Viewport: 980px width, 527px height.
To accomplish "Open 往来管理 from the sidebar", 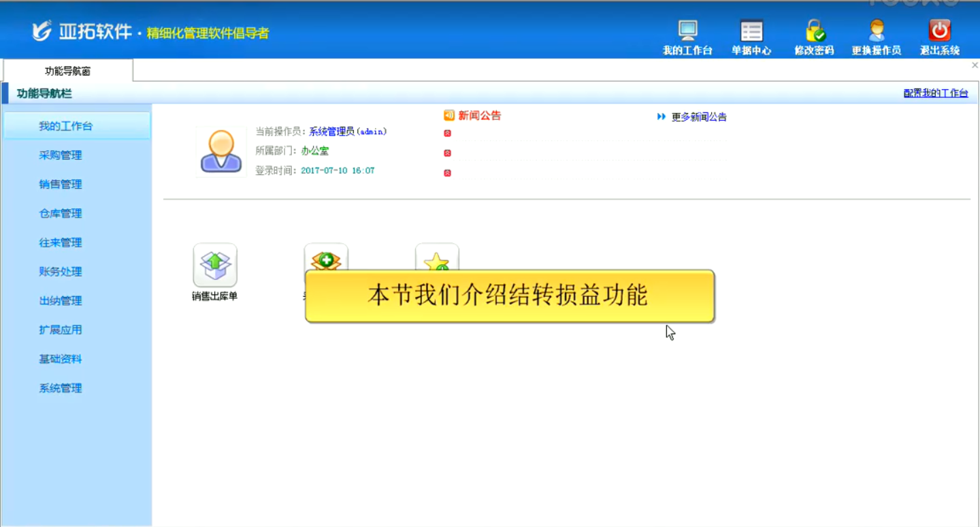I will tap(61, 243).
